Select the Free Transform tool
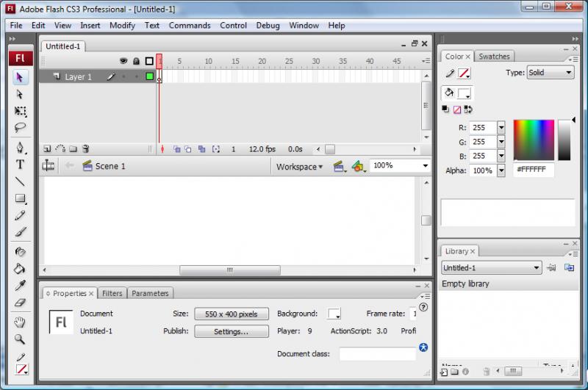 (20, 111)
